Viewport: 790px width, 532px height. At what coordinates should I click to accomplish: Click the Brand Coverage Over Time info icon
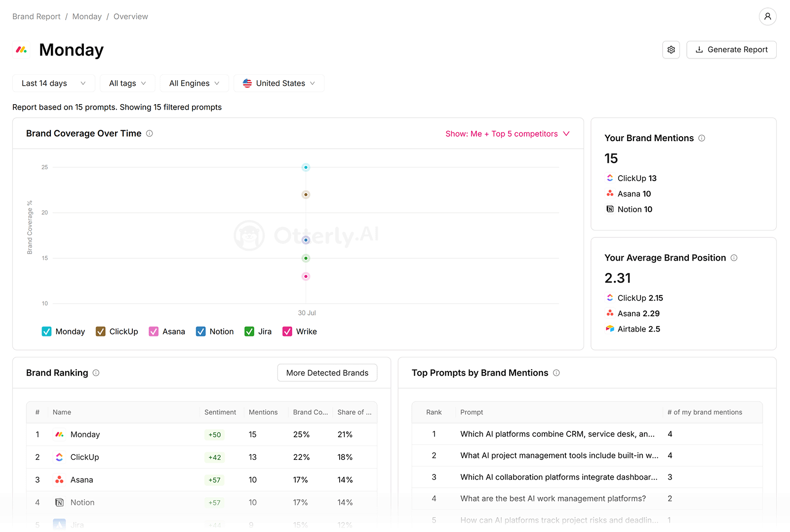149,133
